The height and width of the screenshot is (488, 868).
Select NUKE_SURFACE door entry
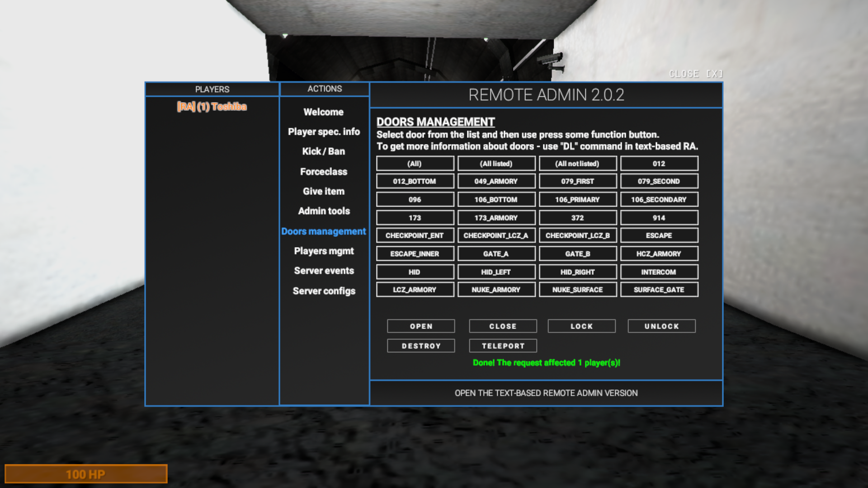point(577,290)
